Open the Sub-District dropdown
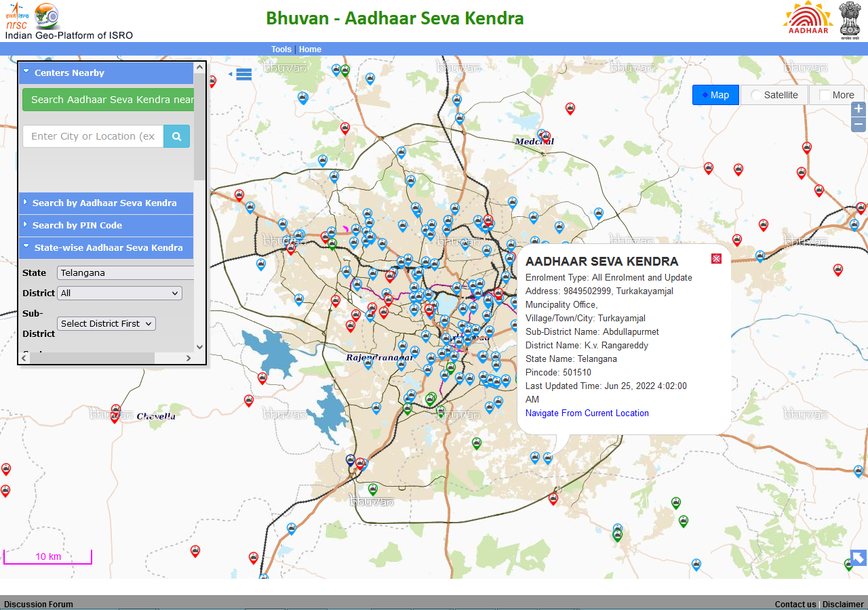Viewport: 868px width, 610px height. pyautogui.click(x=106, y=323)
